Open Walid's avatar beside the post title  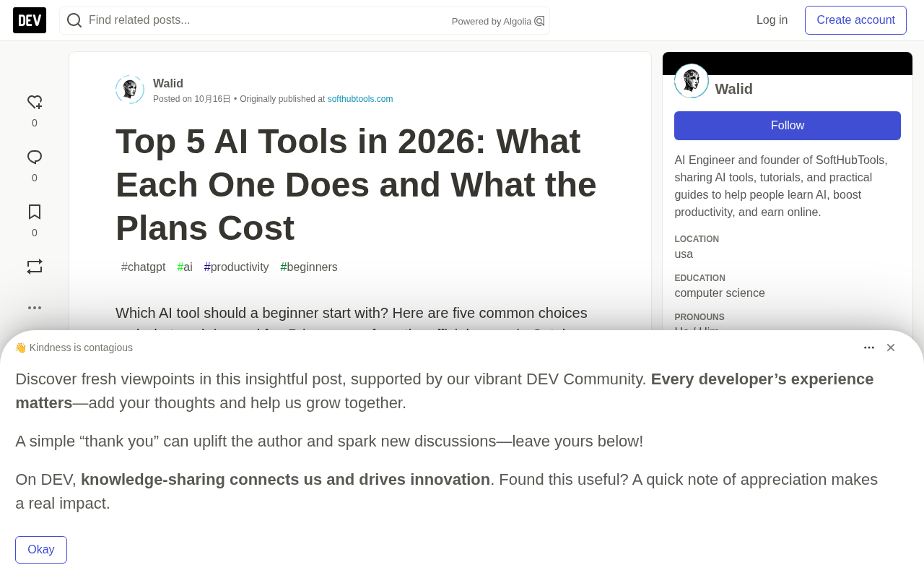click(x=130, y=90)
